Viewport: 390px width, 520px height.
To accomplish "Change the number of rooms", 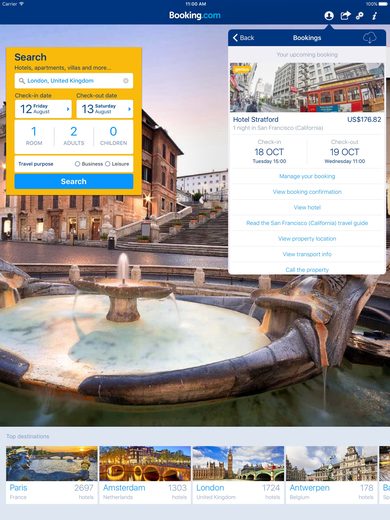I will point(34,136).
